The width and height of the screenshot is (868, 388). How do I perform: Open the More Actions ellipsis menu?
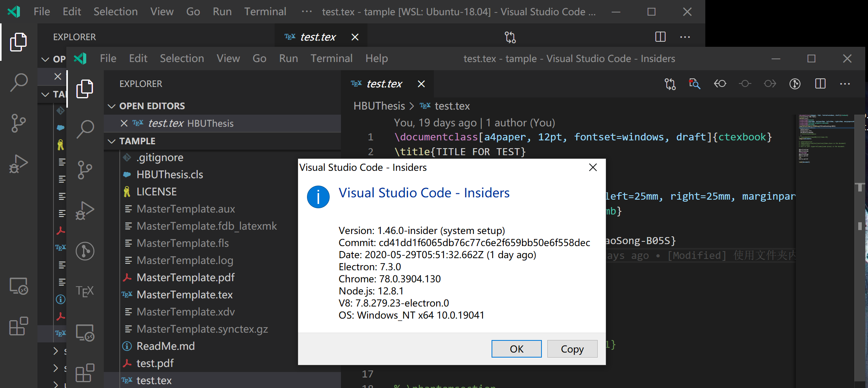click(x=845, y=83)
